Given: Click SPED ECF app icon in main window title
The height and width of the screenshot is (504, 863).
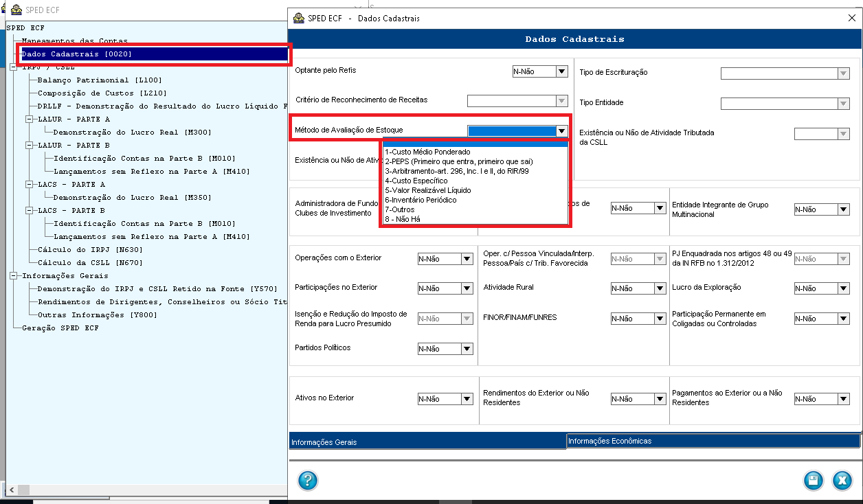Looking at the screenshot, I should tap(16, 10).
